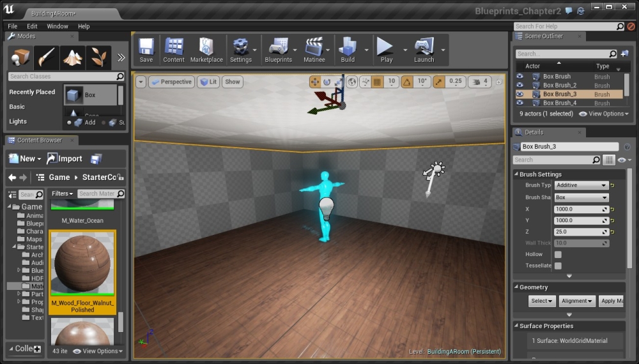Toggle surface snapping
This screenshot has width=639, height=364.
tap(366, 82)
